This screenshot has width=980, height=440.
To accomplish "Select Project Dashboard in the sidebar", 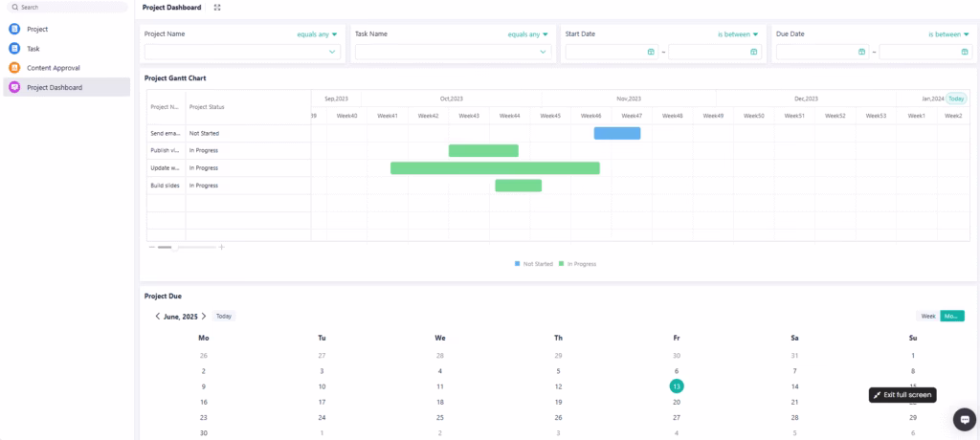I will click(x=54, y=88).
